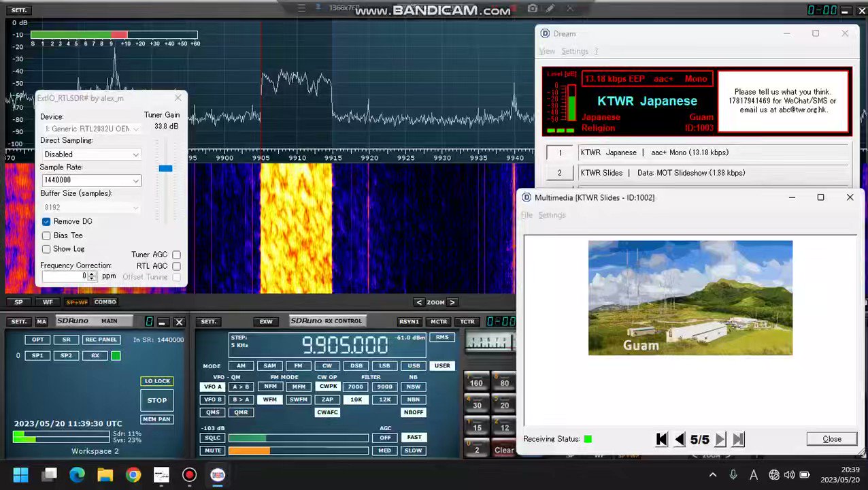Screen dimensions: 868x490
Task: Toggle the MUTE button
Action: click(213, 451)
